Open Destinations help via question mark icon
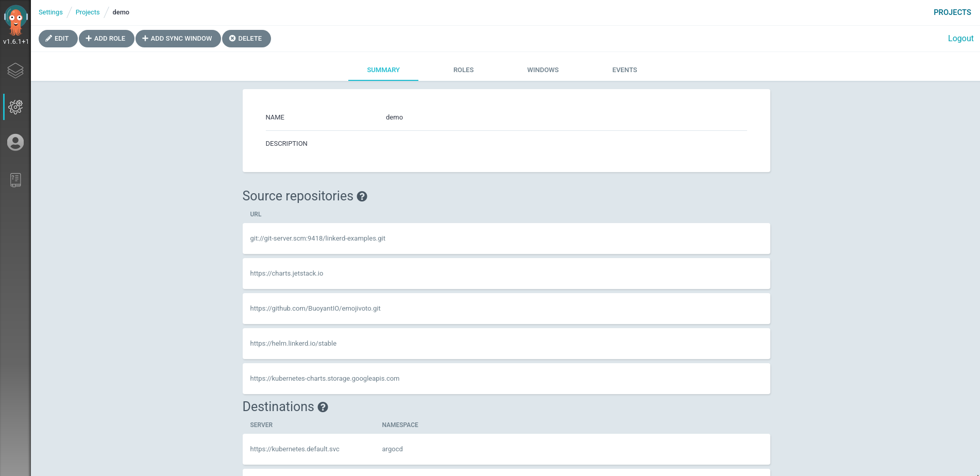Viewport: 980px width, 476px height. [323, 407]
